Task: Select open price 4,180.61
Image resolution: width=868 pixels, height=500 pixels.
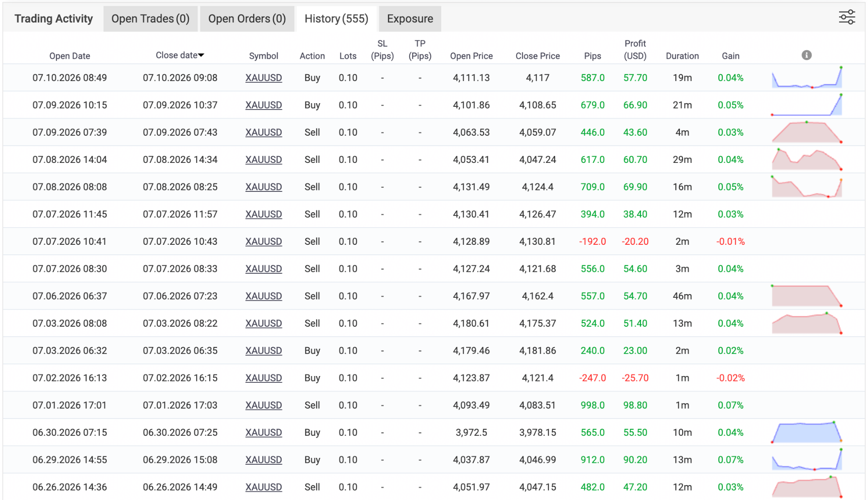Action: tap(472, 324)
